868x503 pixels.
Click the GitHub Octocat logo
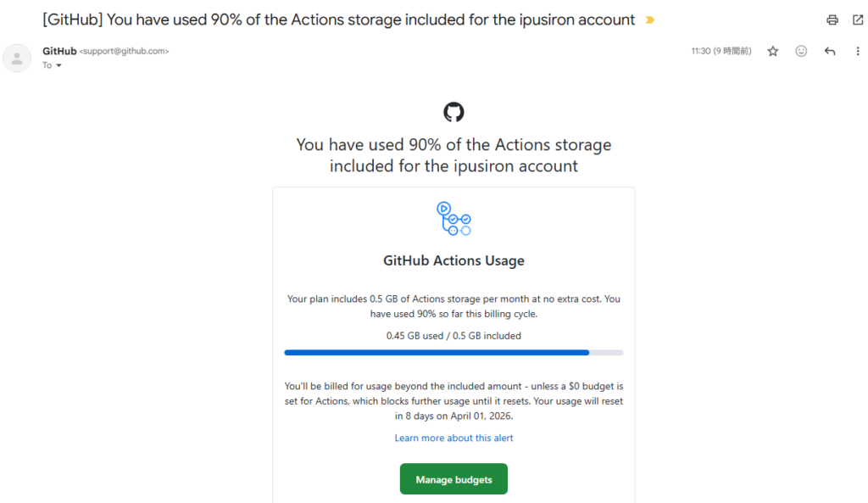tap(453, 112)
